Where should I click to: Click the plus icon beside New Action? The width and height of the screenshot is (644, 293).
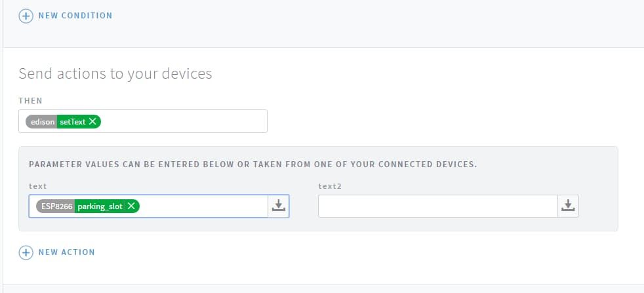pyautogui.click(x=26, y=252)
